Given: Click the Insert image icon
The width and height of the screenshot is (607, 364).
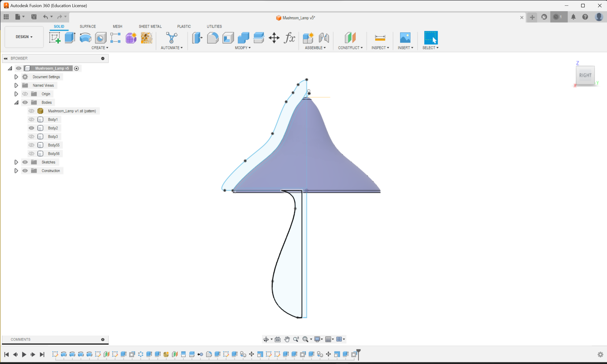Looking at the screenshot, I should 405,38.
